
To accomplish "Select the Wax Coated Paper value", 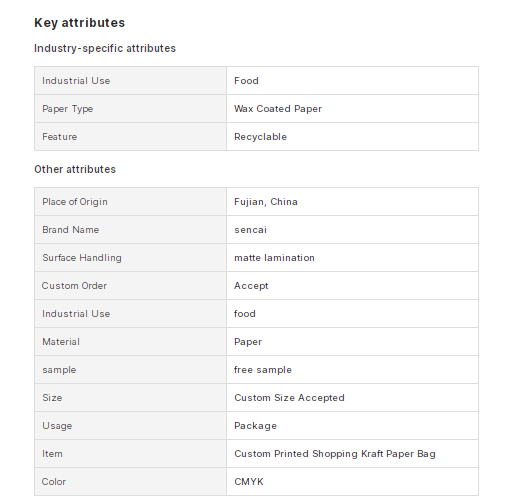I will (278, 109).
